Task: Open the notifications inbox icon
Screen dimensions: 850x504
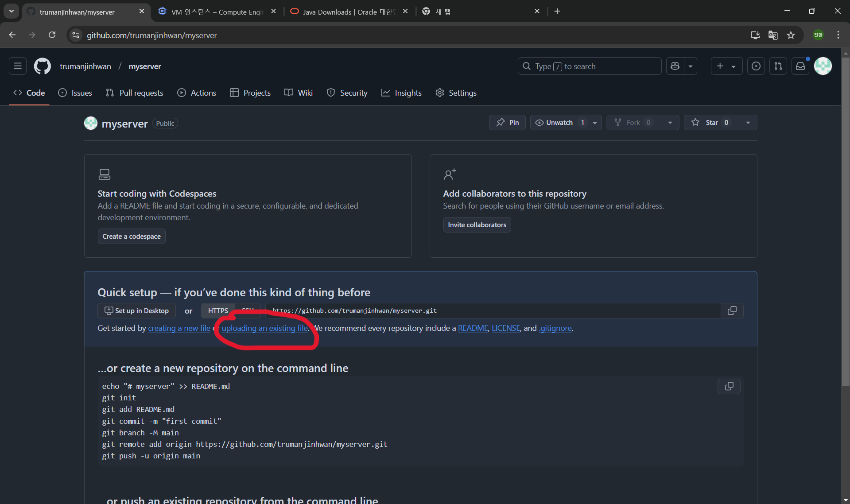Action: click(800, 66)
